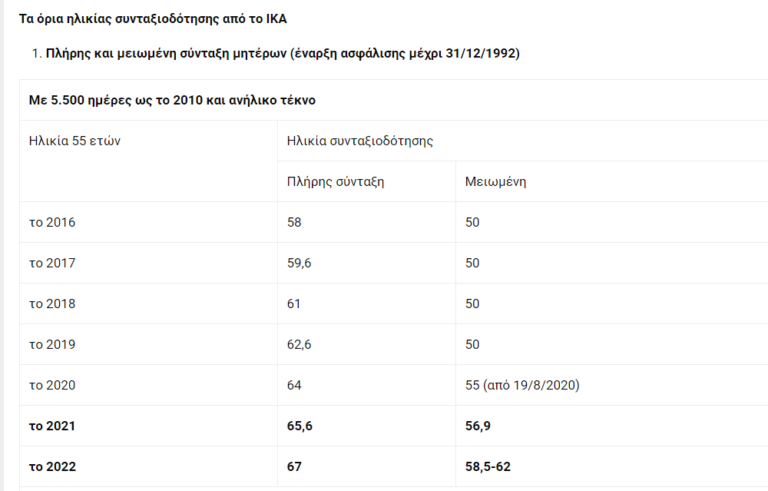The height and width of the screenshot is (491, 768).
Task: Select the 'Πλήρης σύνταξη' subheader
Action: tap(336, 182)
